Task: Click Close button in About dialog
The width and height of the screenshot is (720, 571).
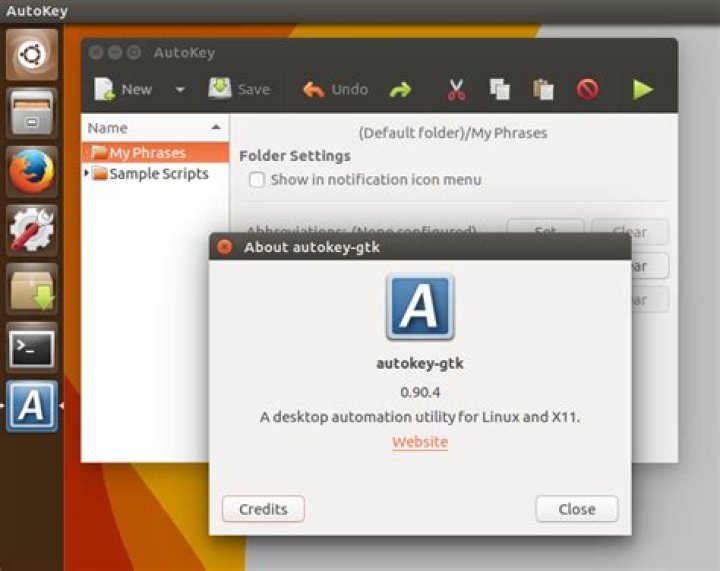Action: (577, 509)
